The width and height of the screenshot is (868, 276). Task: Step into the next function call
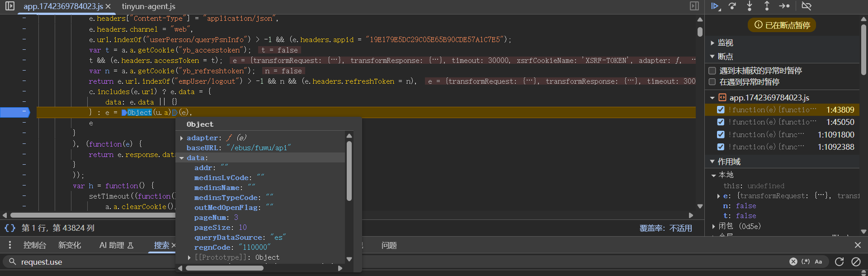[x=750, y=6]
